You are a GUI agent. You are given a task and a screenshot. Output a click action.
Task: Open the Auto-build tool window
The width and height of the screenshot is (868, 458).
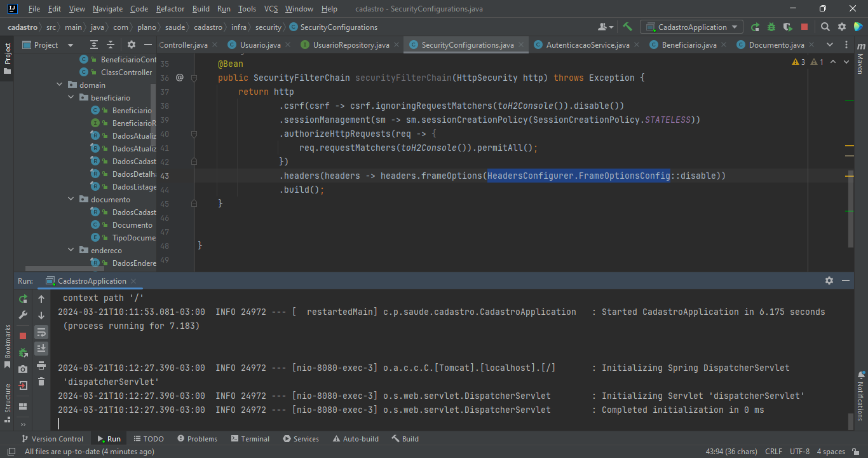tap(355, 439)
